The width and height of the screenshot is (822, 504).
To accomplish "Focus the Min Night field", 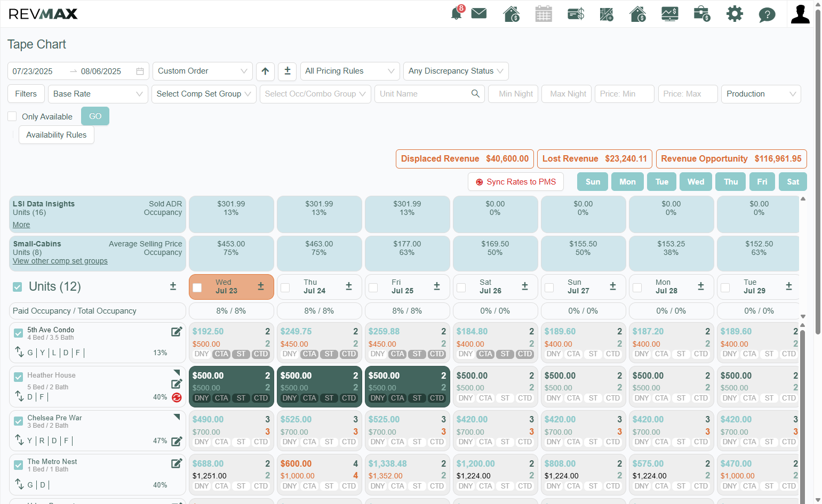I will pos(513,94).
